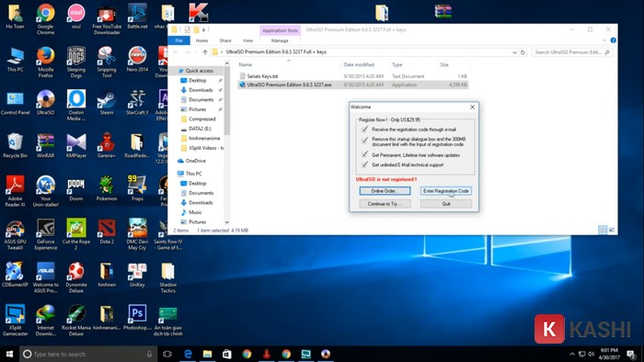Screen dimensions: 644x362
Task: Toggle 'Get Permanent, Lifetime free software updates' checkbox
Action: coord(364,154)
